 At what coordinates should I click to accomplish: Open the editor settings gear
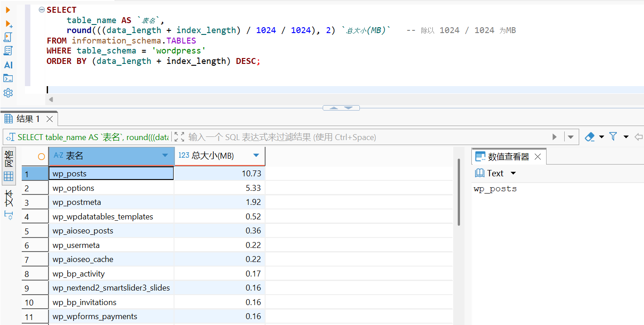tap(8, 93)
